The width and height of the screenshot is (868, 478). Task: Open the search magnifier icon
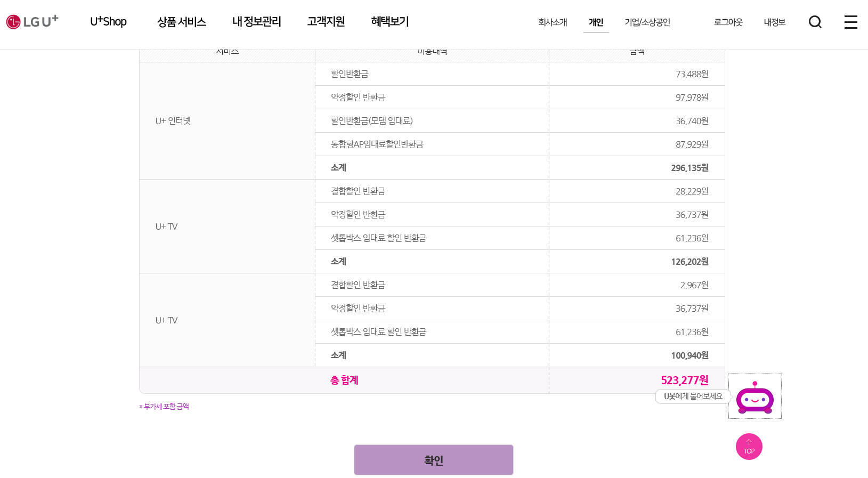click(x=815, y=22)
